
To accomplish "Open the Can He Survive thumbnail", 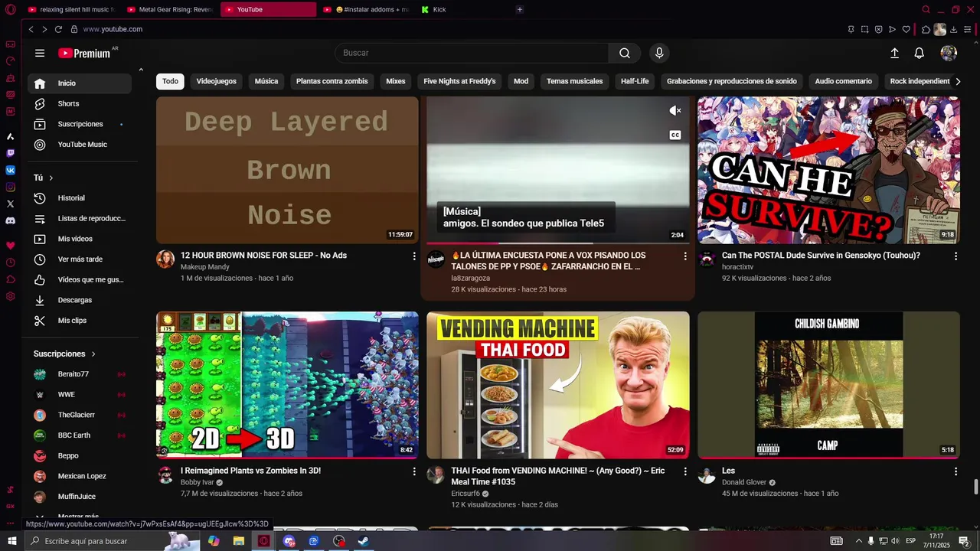I will pyautogui.click(x=828, y=170).
